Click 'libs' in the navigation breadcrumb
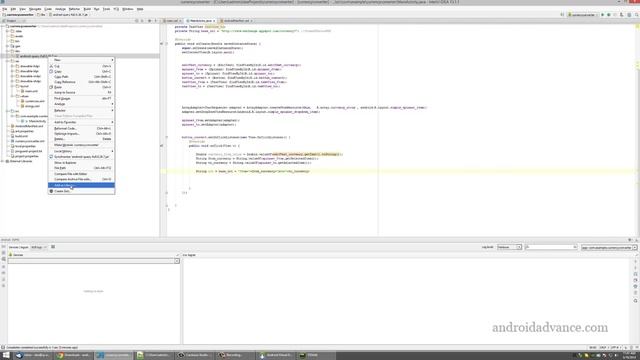640x360 pixels. point(42,15)
